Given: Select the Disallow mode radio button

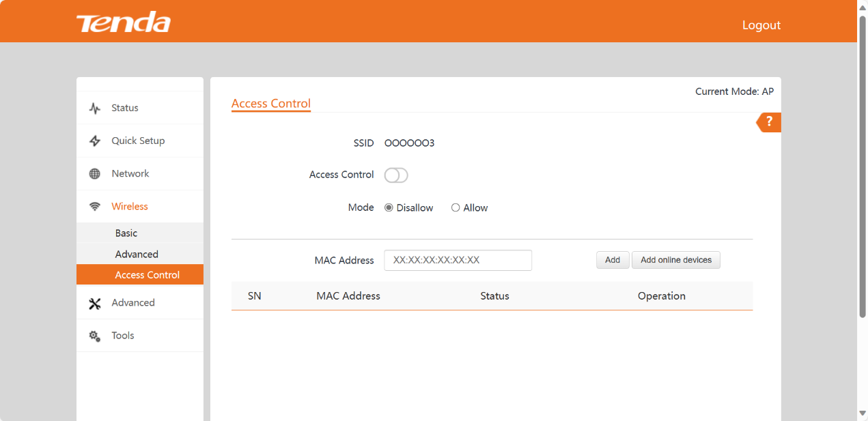Looking at the screenshot, I should [x=389, y=208].
